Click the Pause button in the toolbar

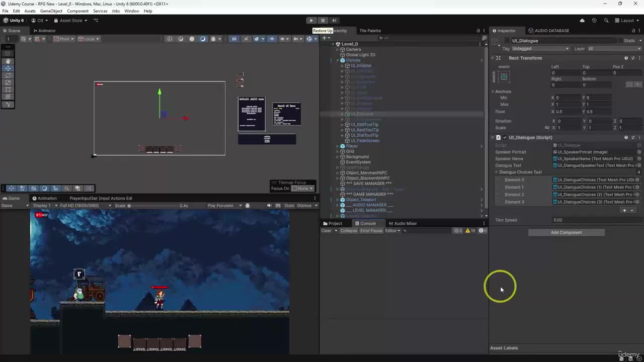pos(323,21)
